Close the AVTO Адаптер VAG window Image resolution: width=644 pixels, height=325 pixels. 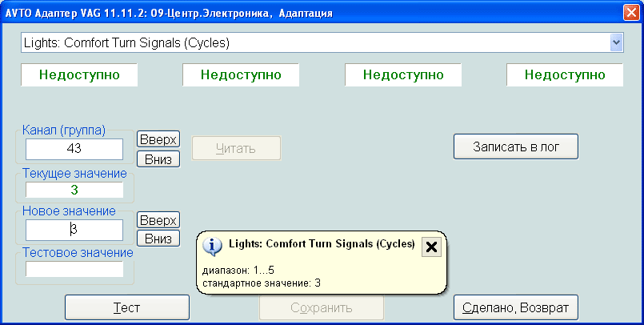click(630, 14)
